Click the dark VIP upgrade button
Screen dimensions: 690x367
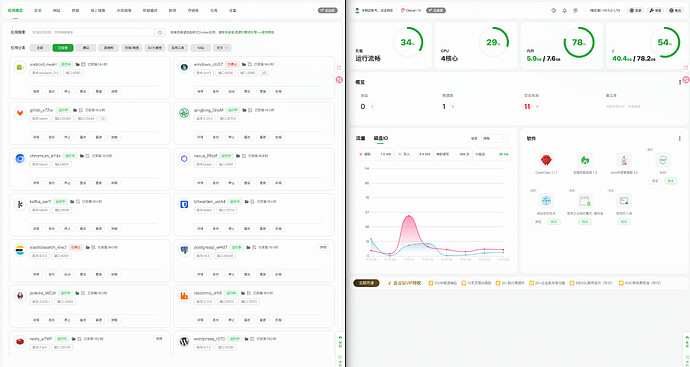pyautogui.click(x=366, y=283)
